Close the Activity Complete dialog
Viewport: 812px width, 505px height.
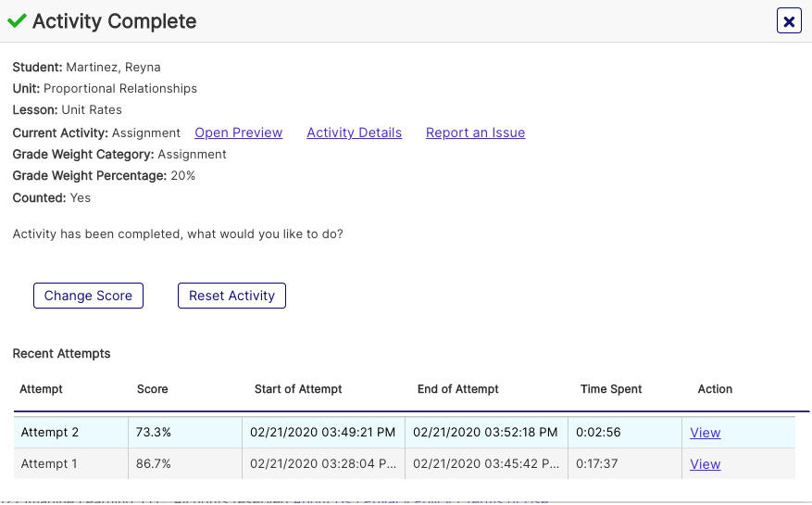[x=789, y=21]
